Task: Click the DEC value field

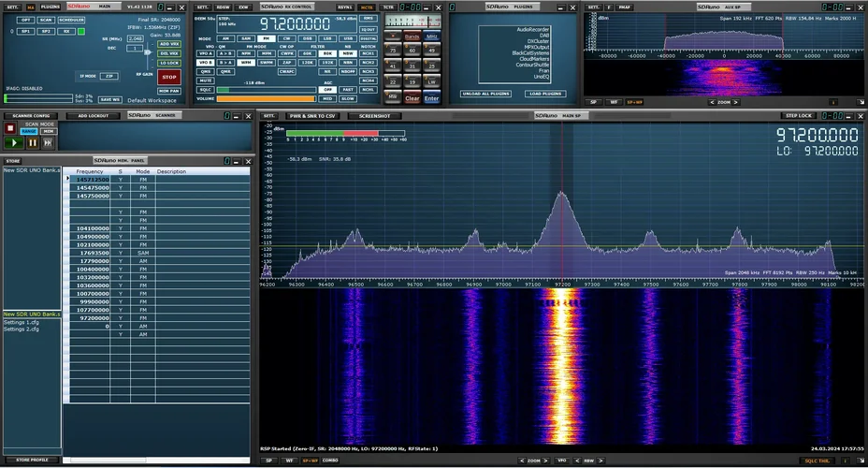Action: tap(135, 48)
